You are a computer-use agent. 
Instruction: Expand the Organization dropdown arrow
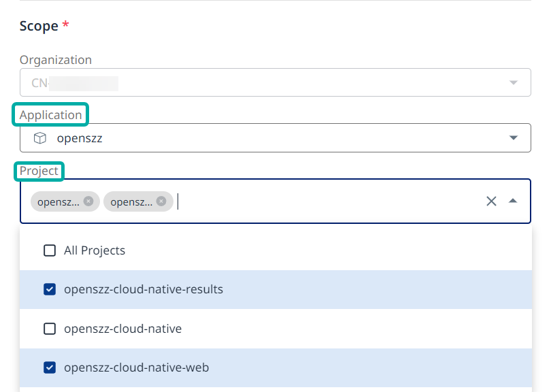click(x=513, y=83)
